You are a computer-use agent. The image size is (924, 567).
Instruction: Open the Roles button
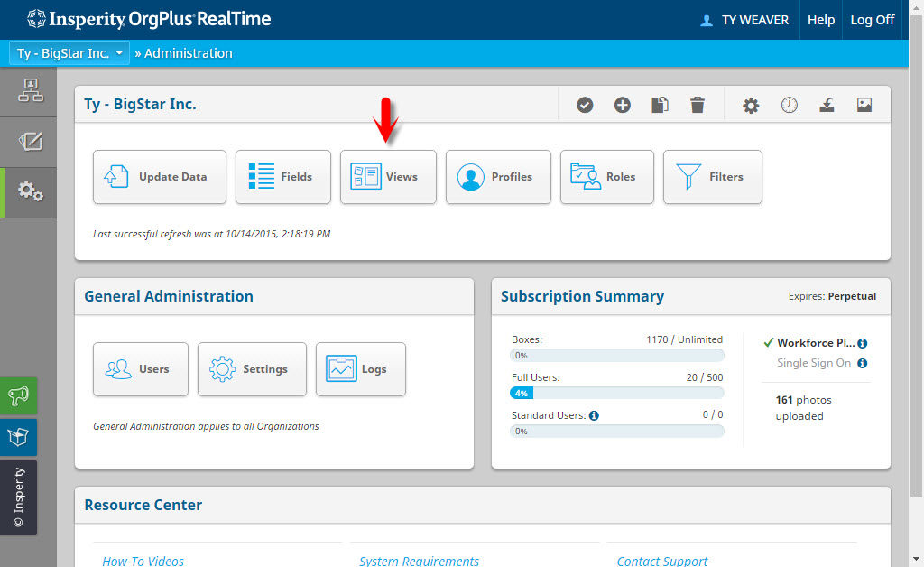607,177
